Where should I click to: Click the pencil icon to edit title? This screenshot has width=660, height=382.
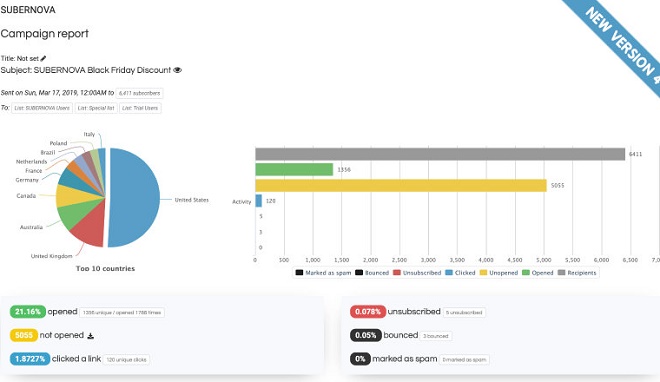point(43,58)
